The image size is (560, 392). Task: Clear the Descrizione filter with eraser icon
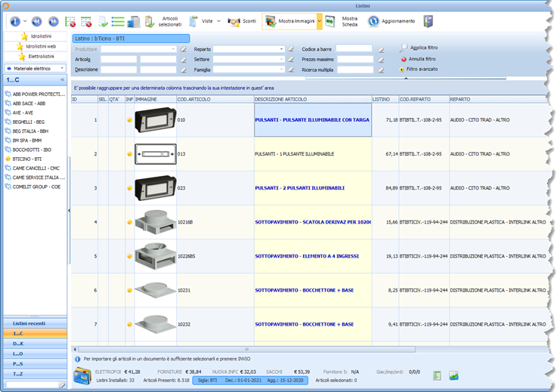[183, 69]
